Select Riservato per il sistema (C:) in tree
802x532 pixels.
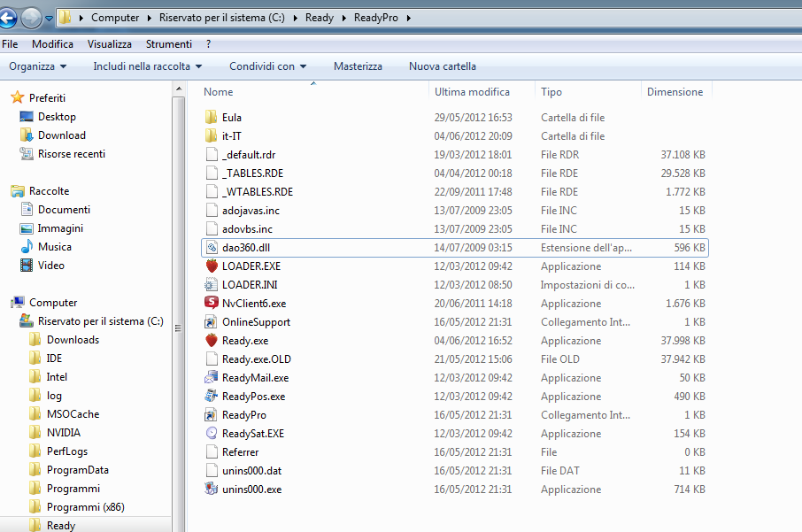pos(101,321)
